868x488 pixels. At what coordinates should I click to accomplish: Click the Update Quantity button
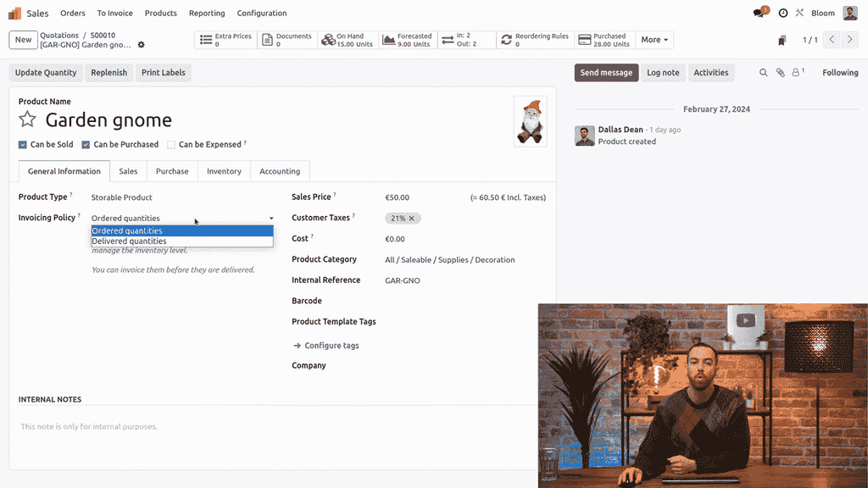[46, 73]
